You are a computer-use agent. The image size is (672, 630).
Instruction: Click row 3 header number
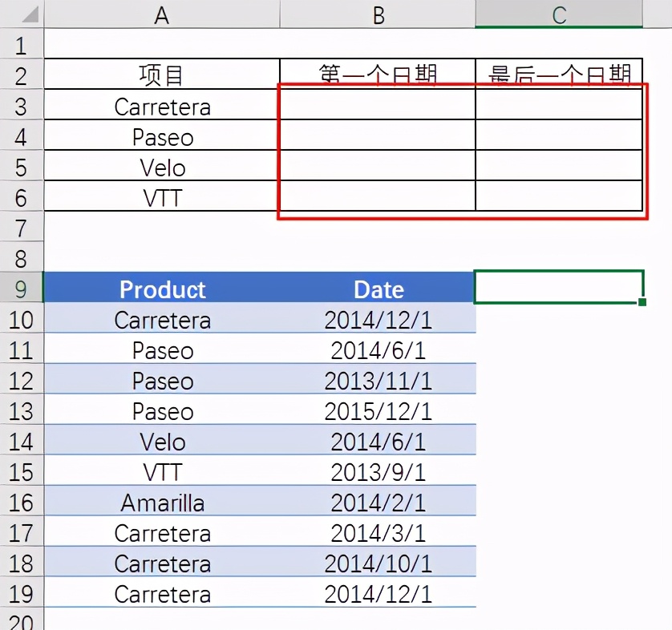point(22,107)
